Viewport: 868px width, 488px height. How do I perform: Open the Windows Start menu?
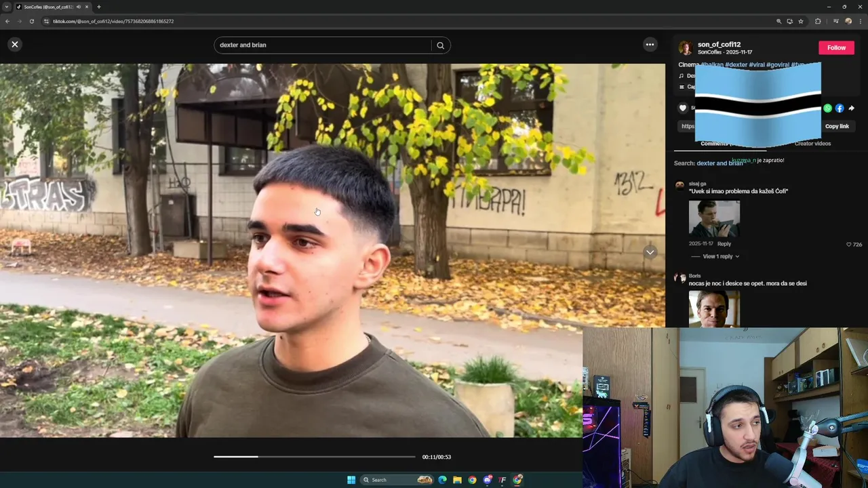tap(351, 480)
